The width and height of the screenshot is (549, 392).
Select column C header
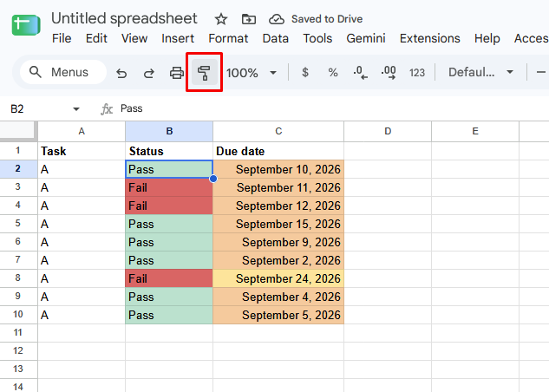tap(278, 131)
